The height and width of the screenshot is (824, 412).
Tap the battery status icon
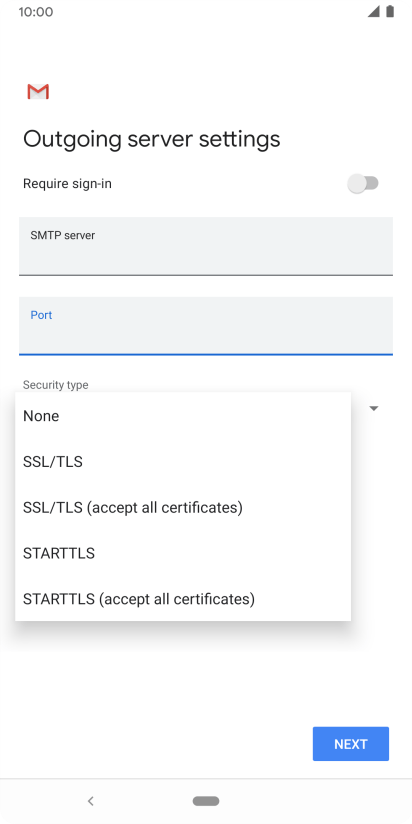tap(390, 12)
